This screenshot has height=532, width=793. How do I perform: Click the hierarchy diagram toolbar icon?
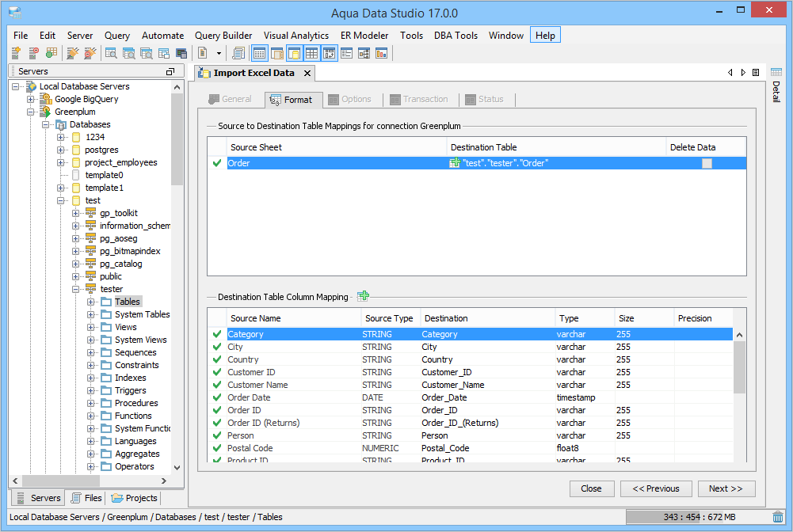(x=364, y=52)
